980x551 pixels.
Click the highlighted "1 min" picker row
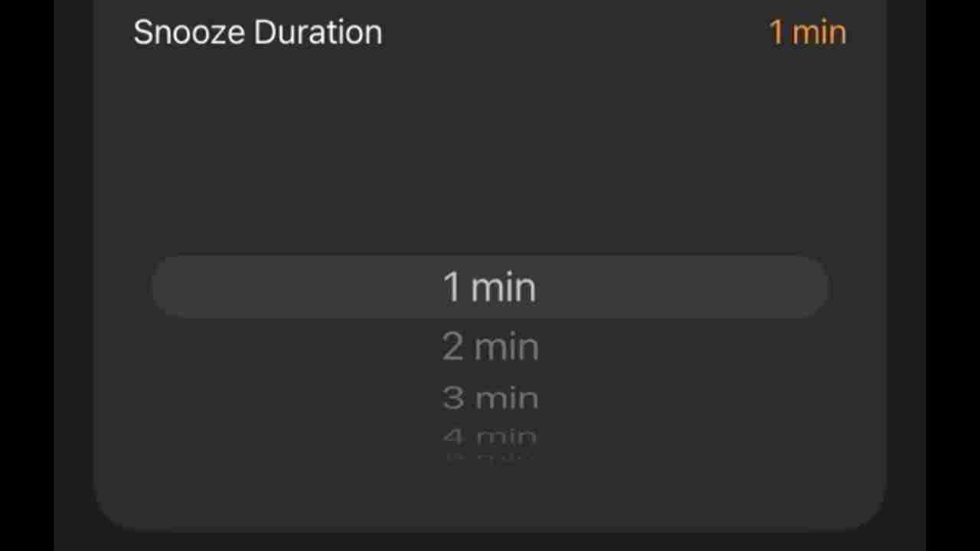490,287
